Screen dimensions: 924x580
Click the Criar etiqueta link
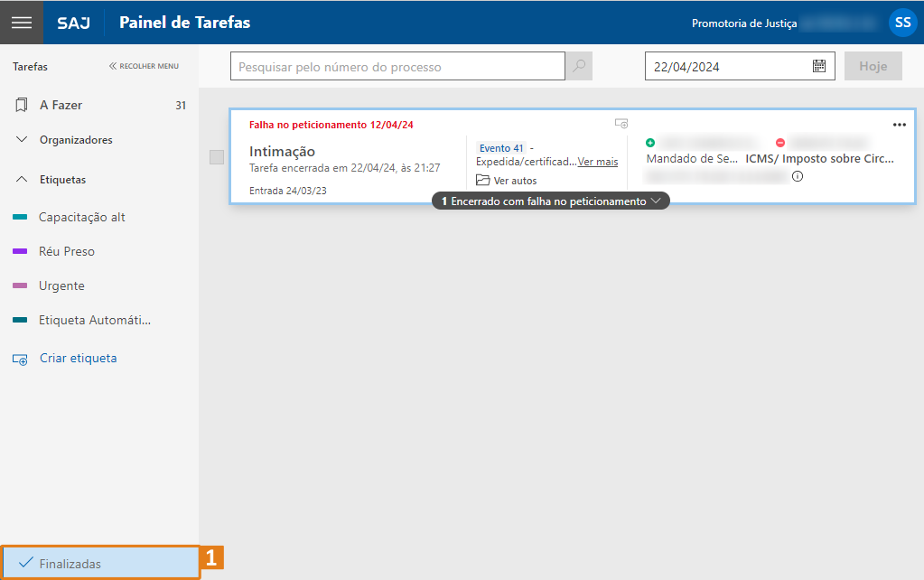pyautogui.click(x=78, y=358)
